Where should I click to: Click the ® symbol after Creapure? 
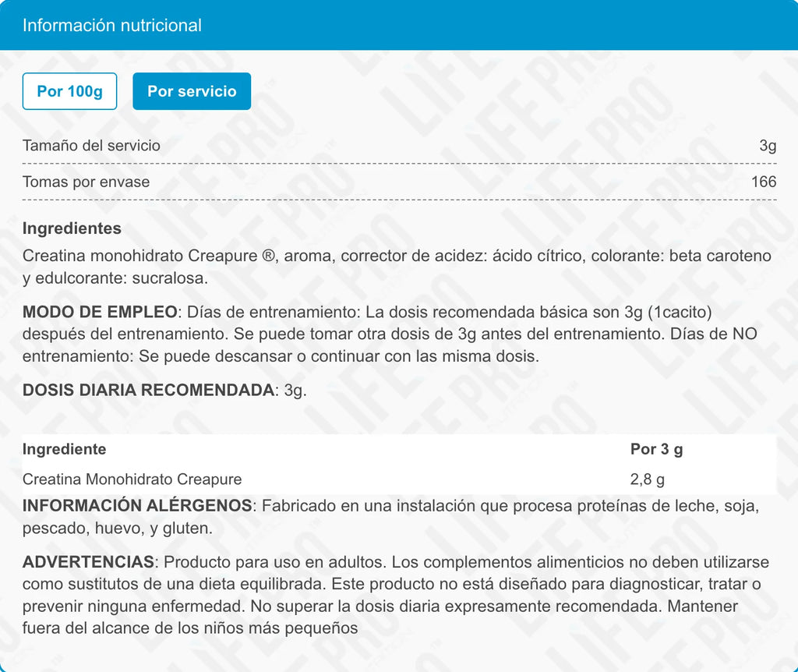pos(267,256)
